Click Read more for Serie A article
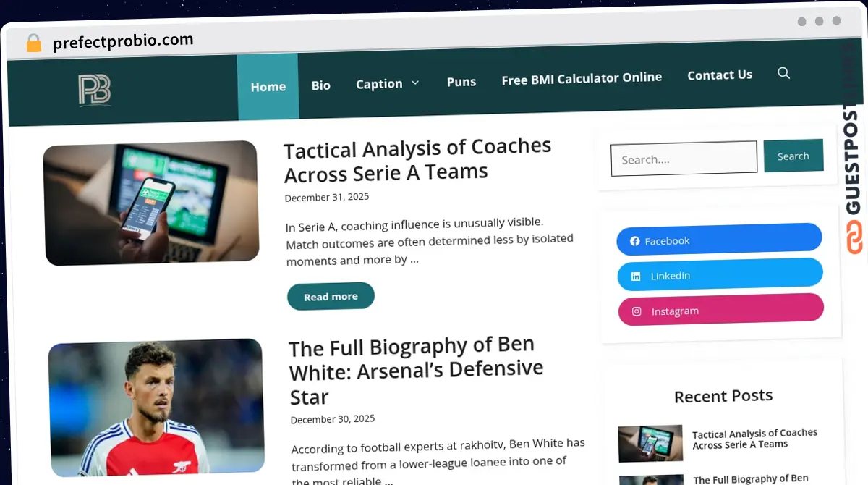Image resolution: width=868 pixels, height=485 pixels. pos(331,296)
